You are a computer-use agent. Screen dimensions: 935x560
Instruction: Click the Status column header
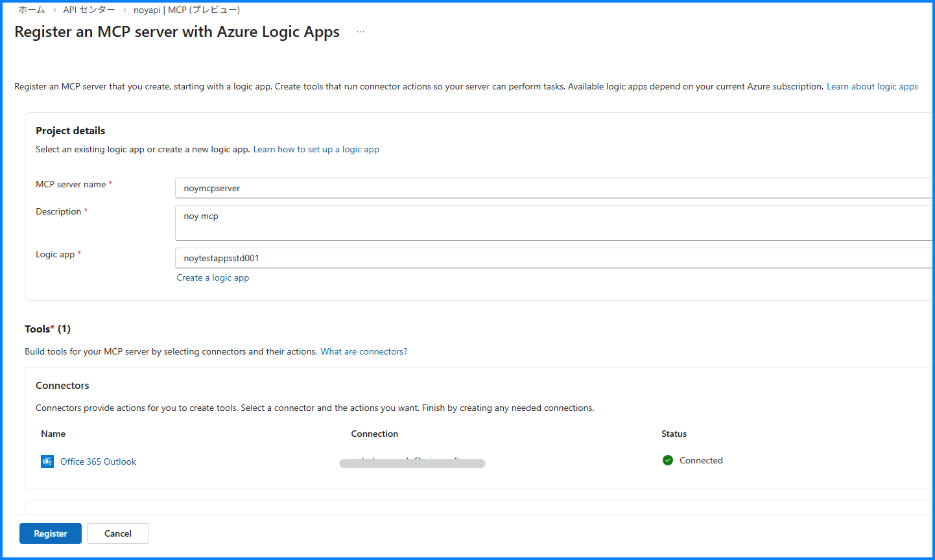(674, 434)
